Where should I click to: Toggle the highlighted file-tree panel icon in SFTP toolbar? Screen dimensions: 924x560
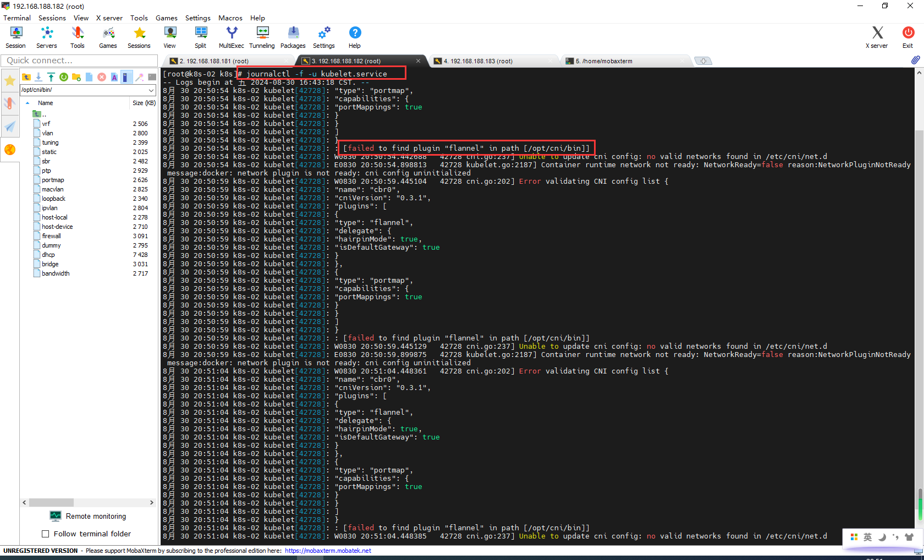click(126, 77)
